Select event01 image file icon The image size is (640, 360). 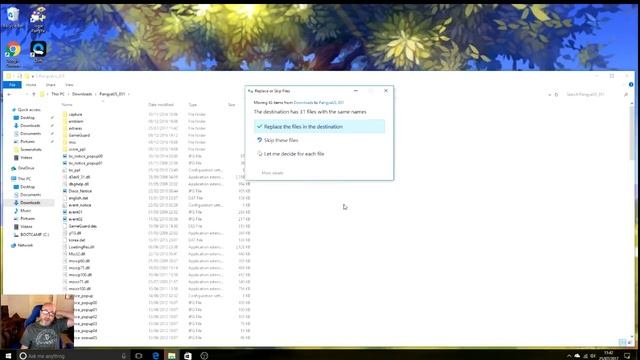[x=65, y=212]
